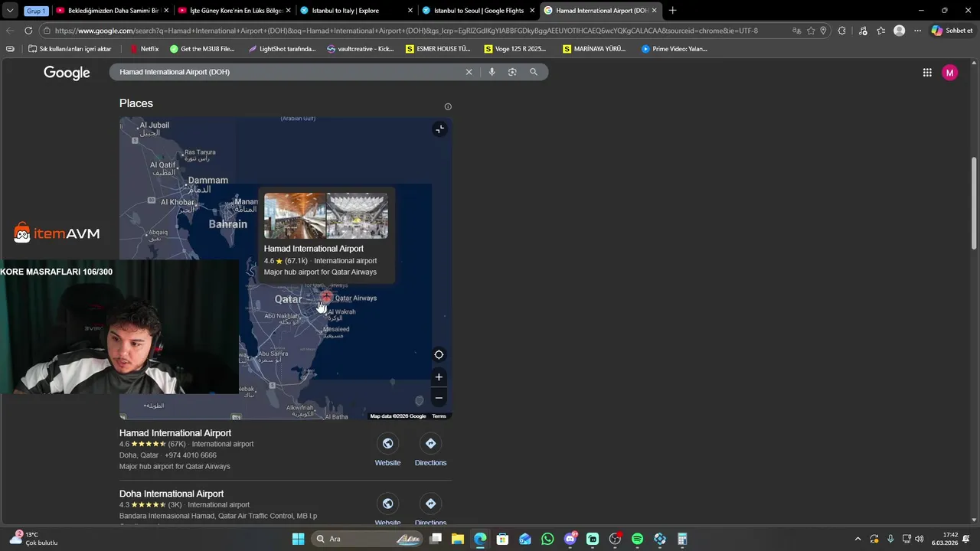This screenshot has width=980, height=551.
Task: Click the Hamad airport map pin
Action: click(x=327, y=296)
